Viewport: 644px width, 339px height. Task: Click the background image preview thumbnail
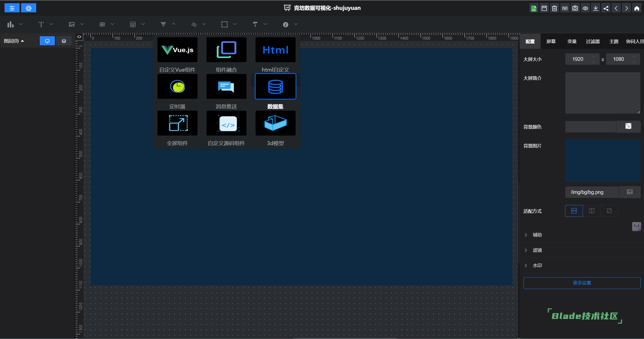[x=603, y=161]
